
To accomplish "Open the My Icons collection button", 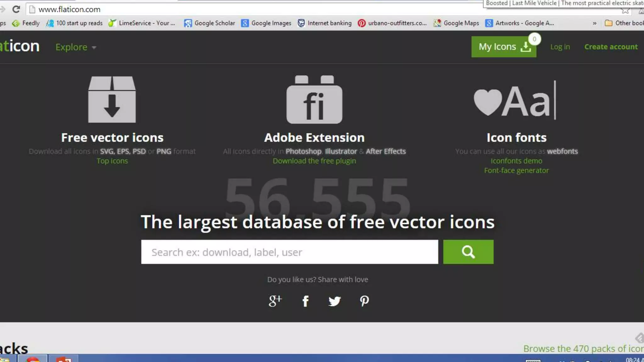I will pos(503,47).
